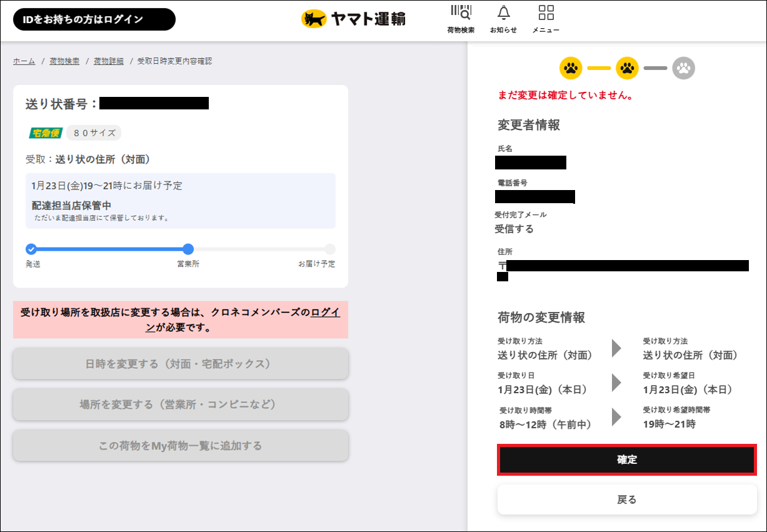
Task: Click the 宅急便 green badge icon
Action: (46, 133)
